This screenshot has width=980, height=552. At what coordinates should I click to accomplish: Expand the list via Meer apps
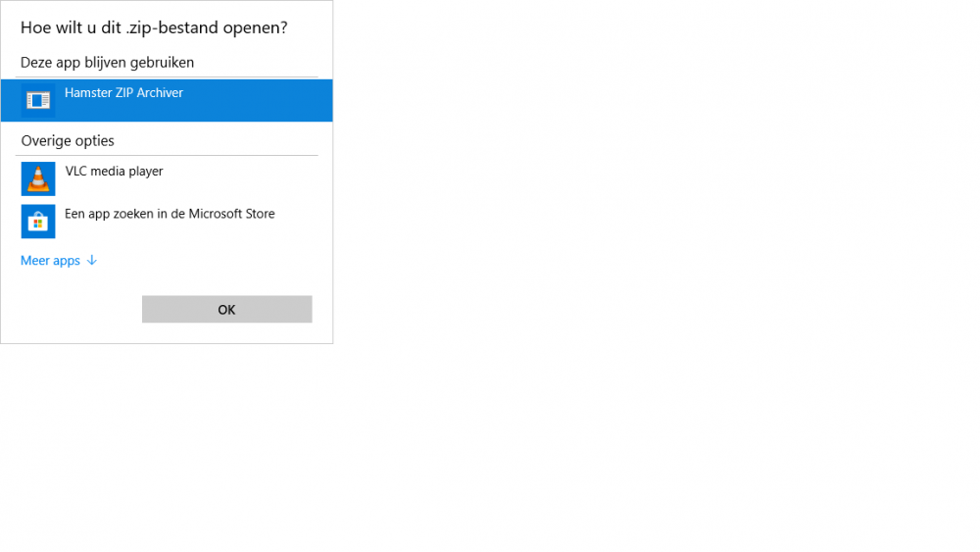tap(51, 261)
